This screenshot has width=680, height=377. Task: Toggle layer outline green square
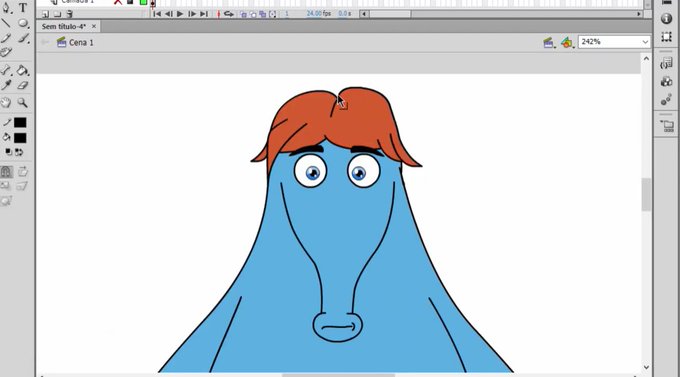144,3
